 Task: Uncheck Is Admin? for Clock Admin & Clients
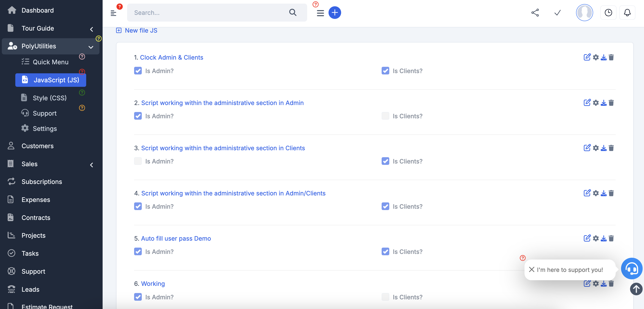point(138,71)
